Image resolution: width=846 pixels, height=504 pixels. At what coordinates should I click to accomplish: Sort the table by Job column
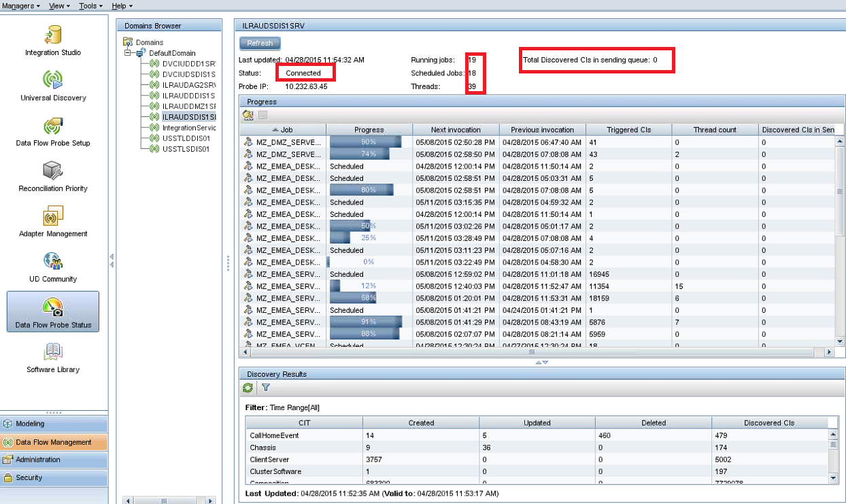coord(283,129)
